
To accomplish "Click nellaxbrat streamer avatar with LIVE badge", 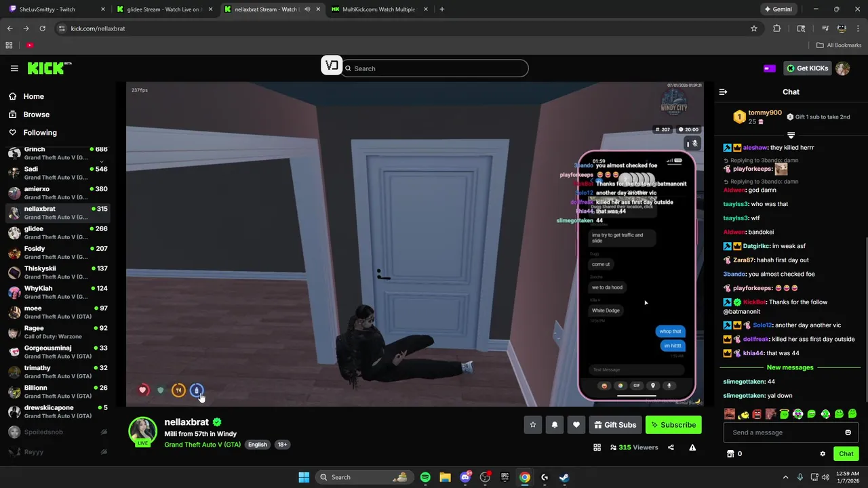I will tap(143, 432).
